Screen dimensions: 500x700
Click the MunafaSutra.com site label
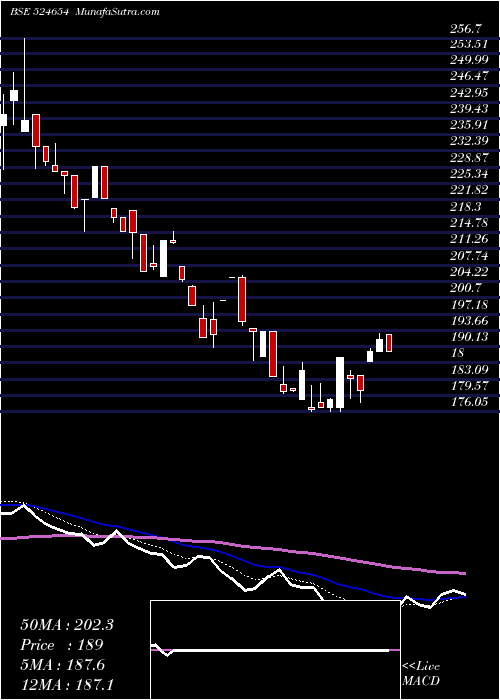click(x=117, y=12)
